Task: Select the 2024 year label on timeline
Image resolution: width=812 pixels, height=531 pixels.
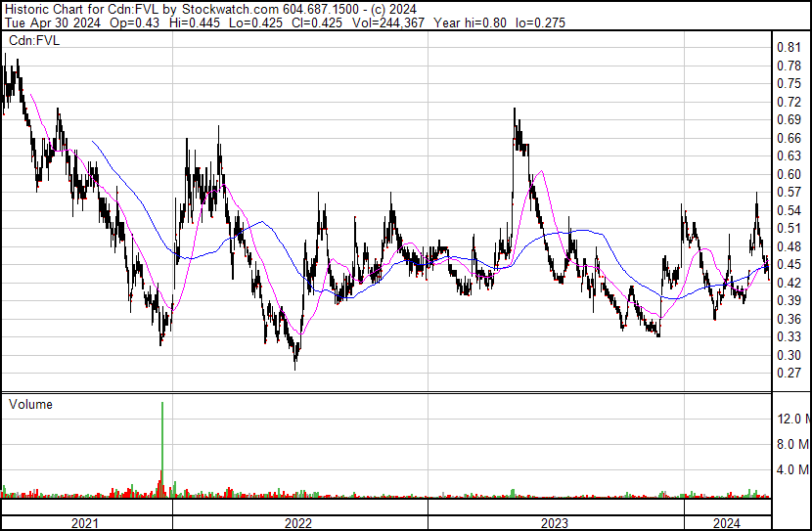Action: coord(728,523)
